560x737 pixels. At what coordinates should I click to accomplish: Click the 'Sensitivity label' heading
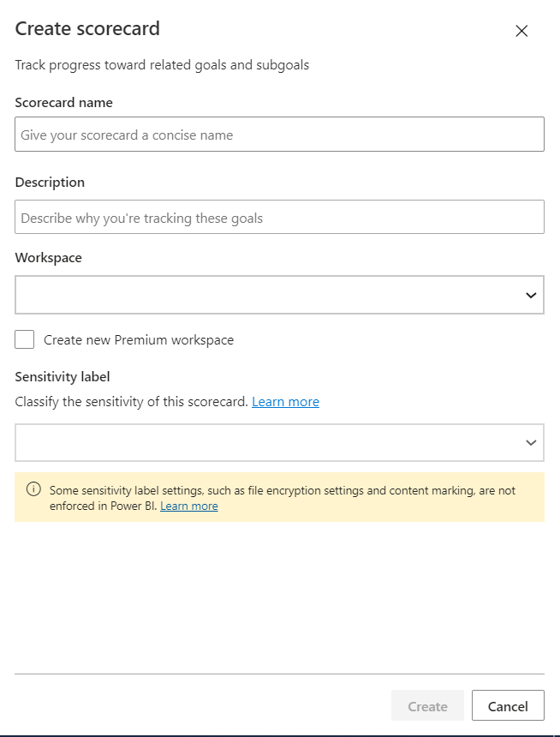pos(63,377)
